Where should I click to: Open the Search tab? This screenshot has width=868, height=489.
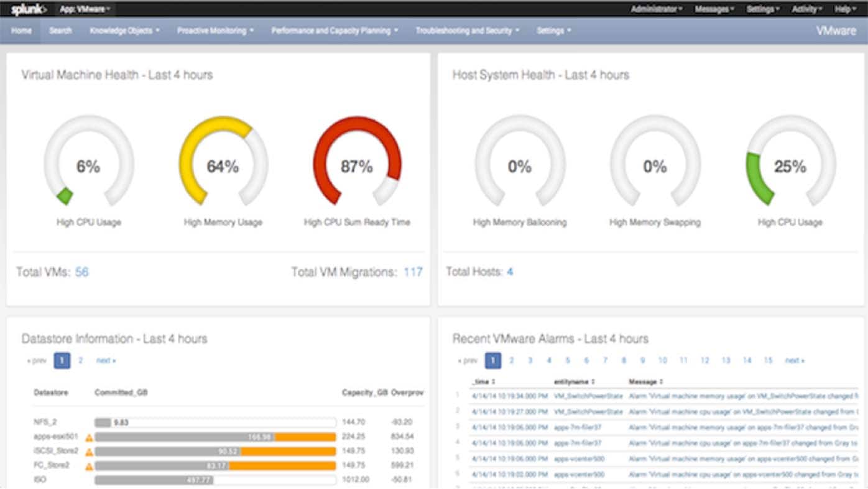coord(60,30)
